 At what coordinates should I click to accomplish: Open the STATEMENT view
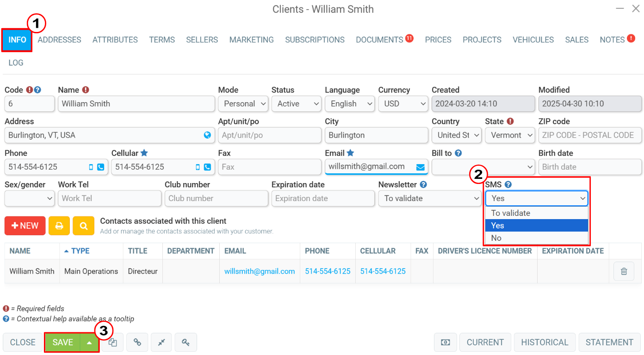pyautogui.click(x=609, y=342)
